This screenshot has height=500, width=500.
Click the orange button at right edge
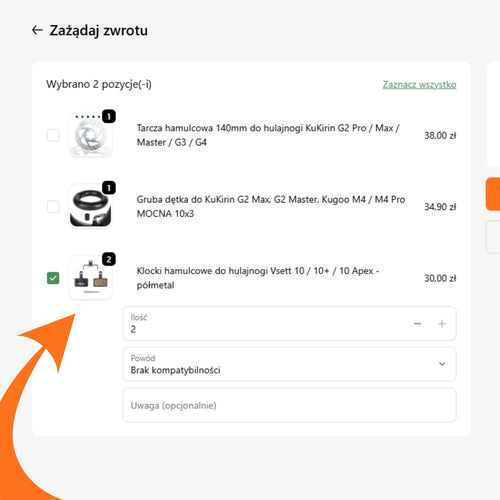click(x=493, y=194)
